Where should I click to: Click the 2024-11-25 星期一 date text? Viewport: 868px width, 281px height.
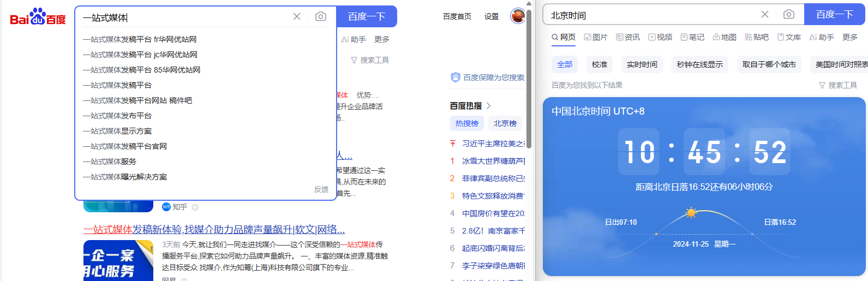[x=704, y=244]
